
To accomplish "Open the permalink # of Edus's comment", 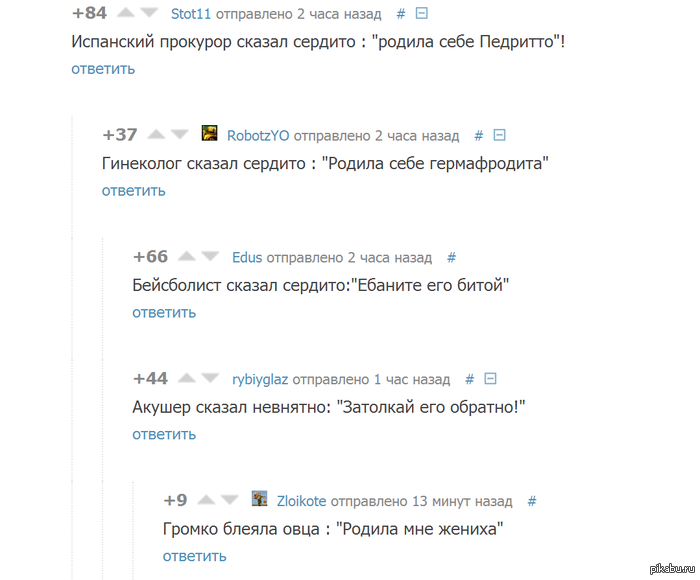I will (452, 257).
